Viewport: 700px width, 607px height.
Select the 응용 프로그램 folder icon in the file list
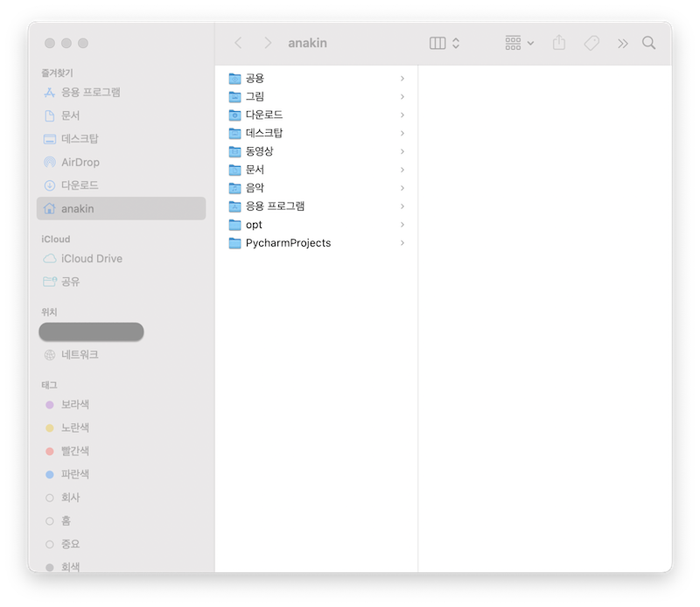pyautogui.click(x=234, y=206)
